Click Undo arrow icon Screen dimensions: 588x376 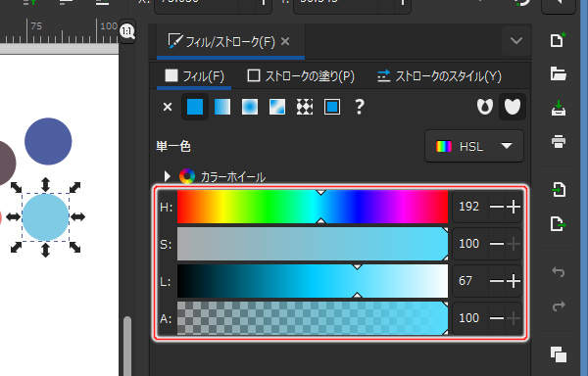pyautogui.click(x=558, y=271)
